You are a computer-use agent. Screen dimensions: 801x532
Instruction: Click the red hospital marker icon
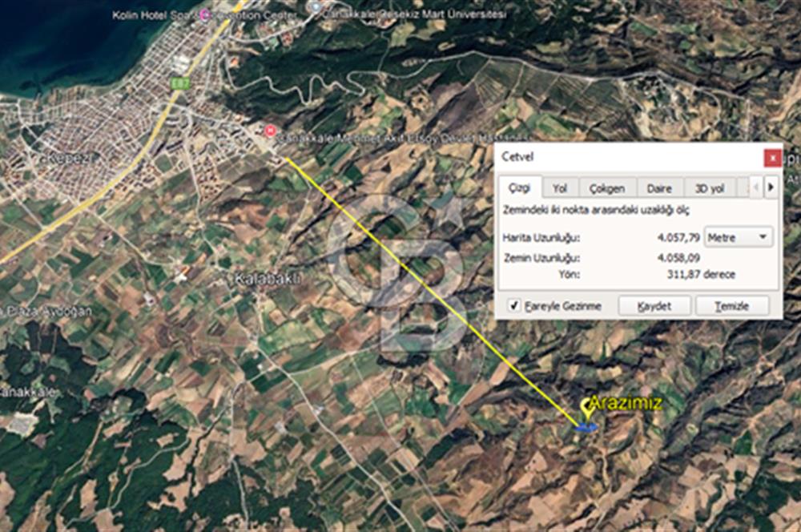[270, 131]
